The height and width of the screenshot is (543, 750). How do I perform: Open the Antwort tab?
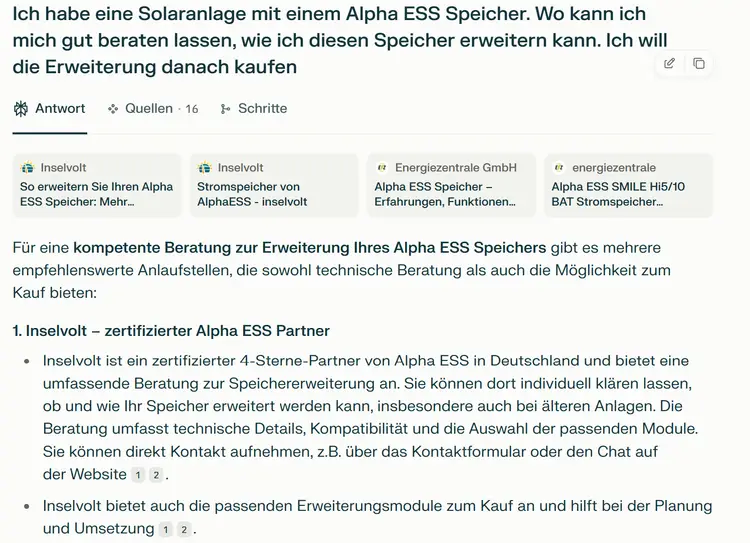pyautogui.click(x=50, y=108)
